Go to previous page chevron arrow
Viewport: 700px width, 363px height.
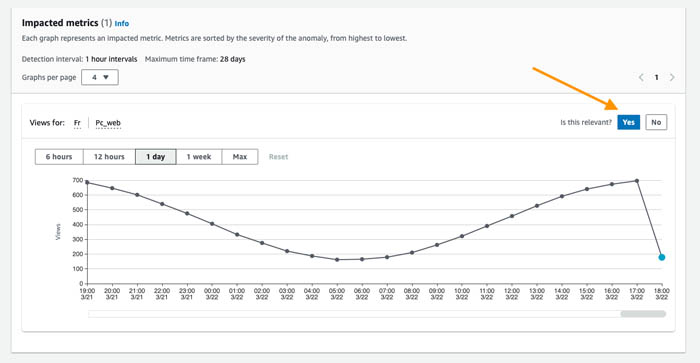coord(641,77)
